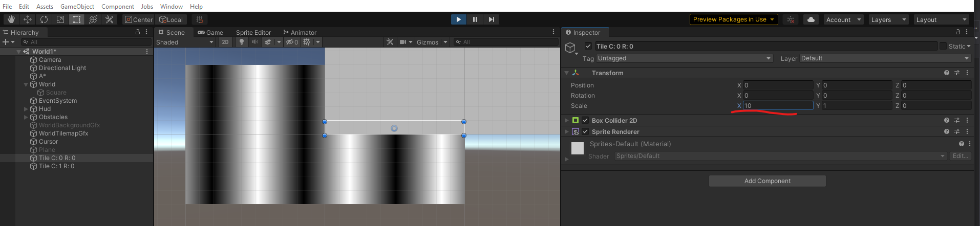The height and width of the screenshot is (226, 980).
Task: Open the Shaded draw mode dropdown
Action: 185,42
